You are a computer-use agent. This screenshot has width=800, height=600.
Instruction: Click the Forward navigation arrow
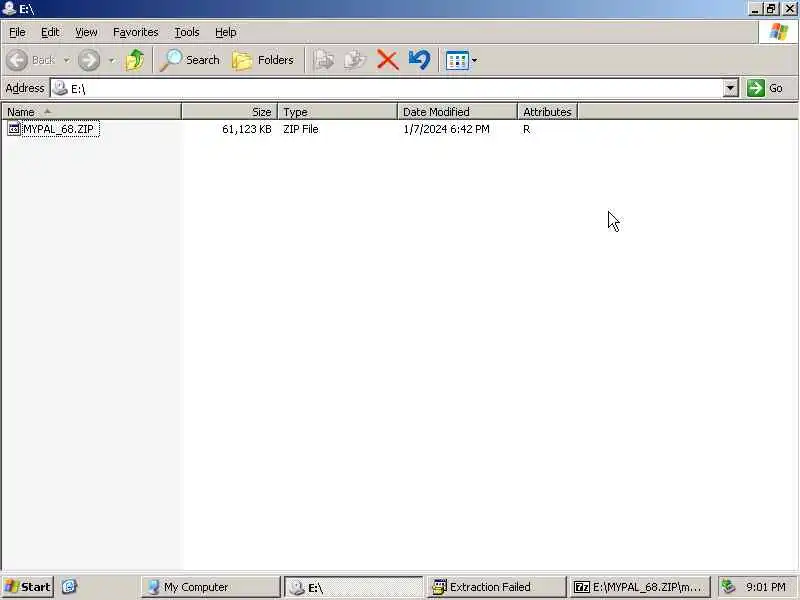pos(89,60)
